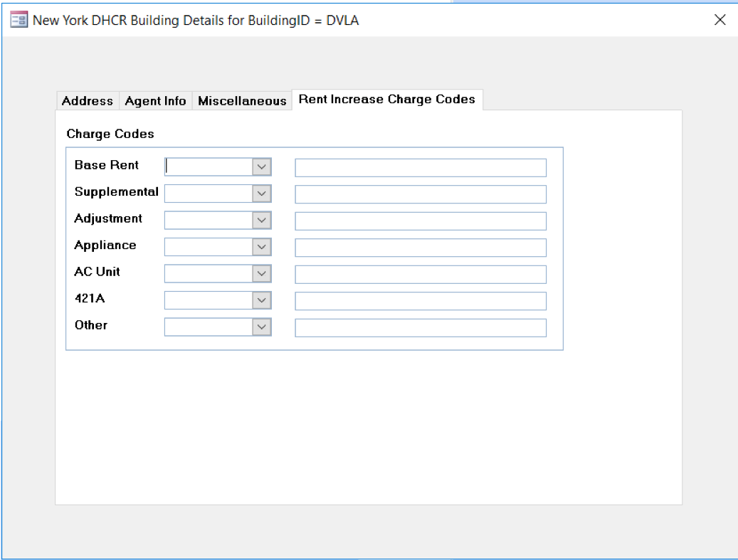The image size is (738, 560).
Task: Click the Supplemental description text box
Action: pos(421,194)
